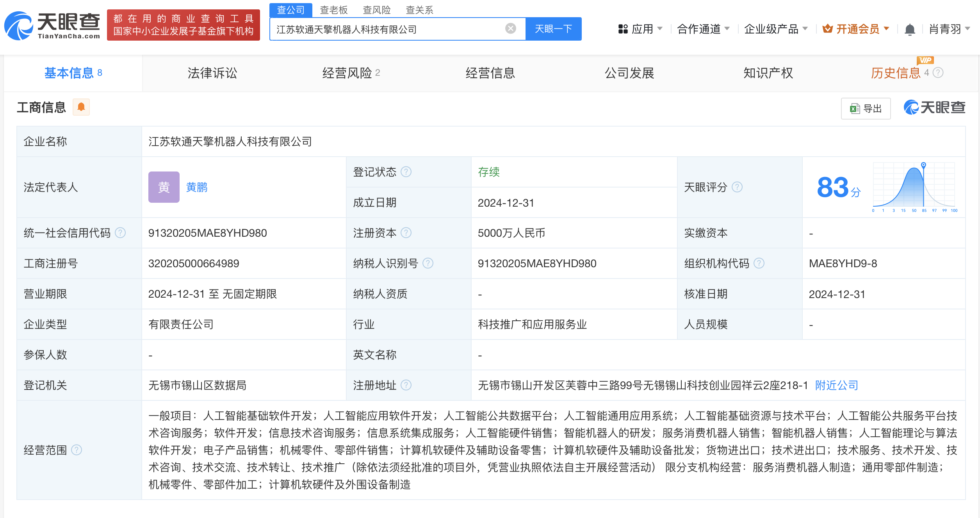Select the 查公司 search tab
980x518 pixels.
[x=290, y=10]
